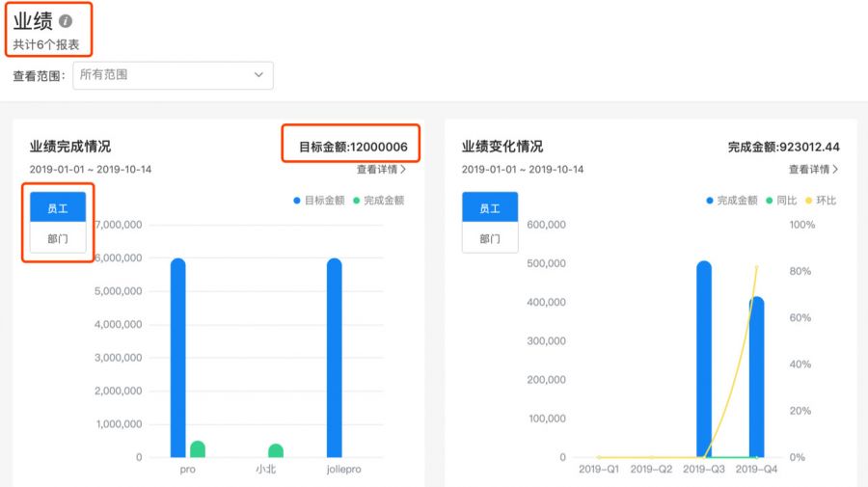Click joliepro's blue 目标金额 bar
The width and height of the screenshot is (868, 487).
coord(334,357)
